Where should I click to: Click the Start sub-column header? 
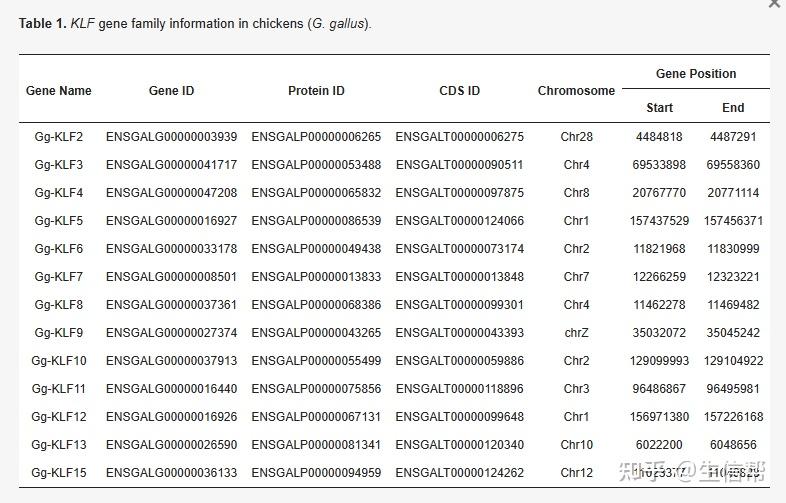click(659, 108)
